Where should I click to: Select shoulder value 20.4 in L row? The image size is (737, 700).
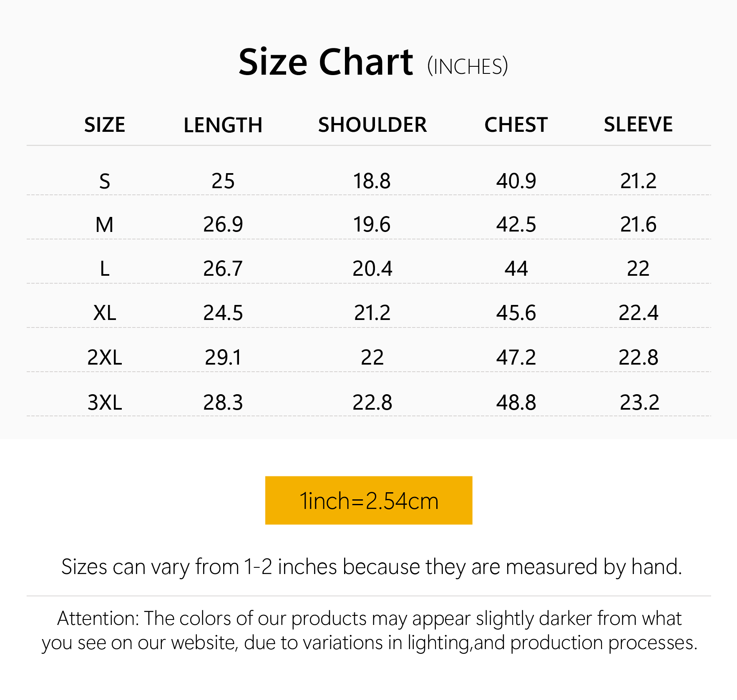tap(372, 268)
